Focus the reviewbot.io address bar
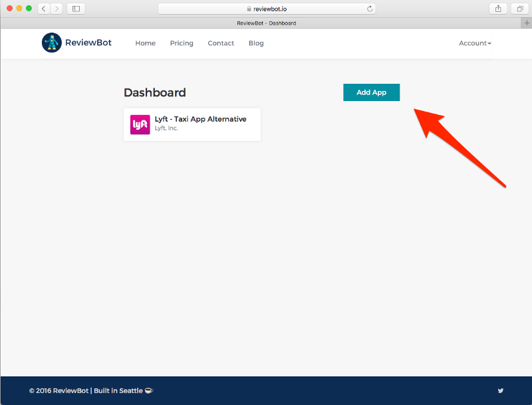532x405 pixels. point(266,9)
